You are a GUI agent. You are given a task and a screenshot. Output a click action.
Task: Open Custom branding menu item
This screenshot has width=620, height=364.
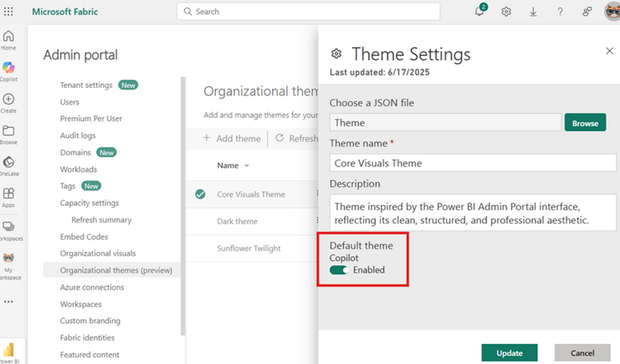coord(90,320)
